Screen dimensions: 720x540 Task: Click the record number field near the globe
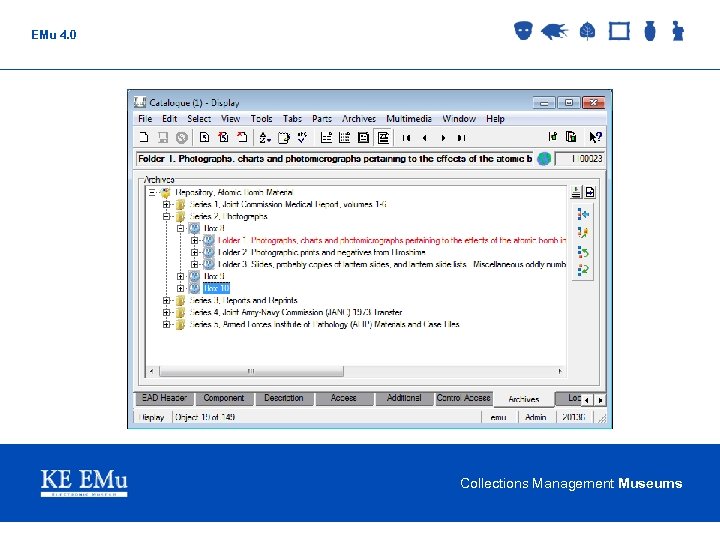click(x=579, y=159)
